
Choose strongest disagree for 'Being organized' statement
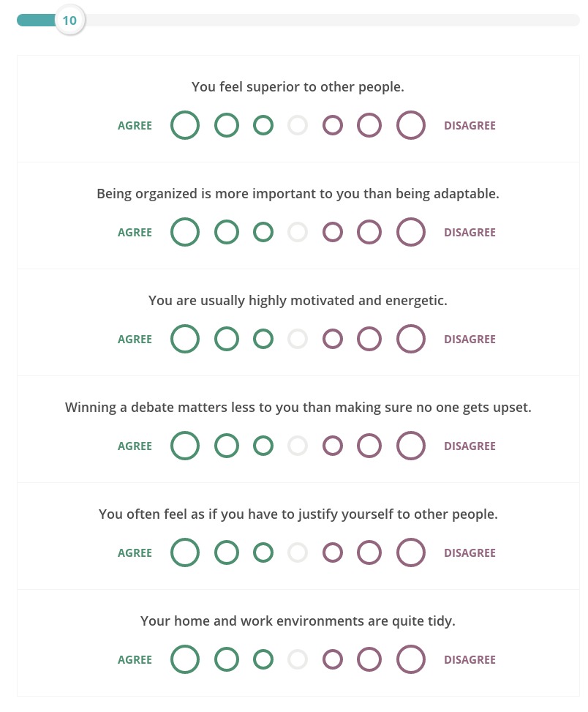[410, 232]
